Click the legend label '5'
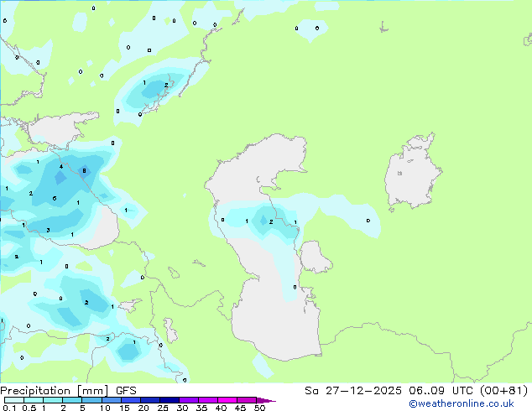Viewport: 532px width, 411px height. 82,408
